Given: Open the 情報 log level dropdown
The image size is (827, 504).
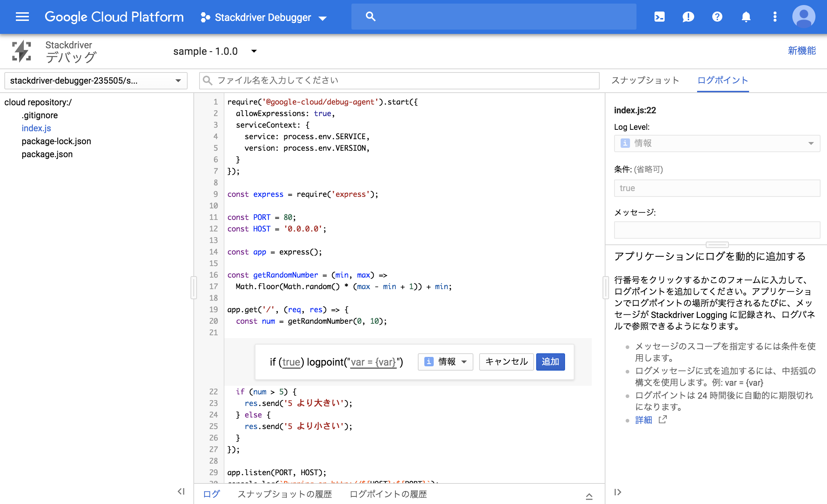Looking at the screenshot, I should click(x=445, y=362).
